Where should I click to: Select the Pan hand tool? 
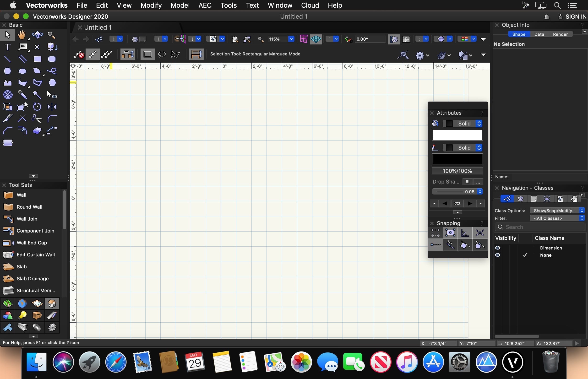pos(22,35)
